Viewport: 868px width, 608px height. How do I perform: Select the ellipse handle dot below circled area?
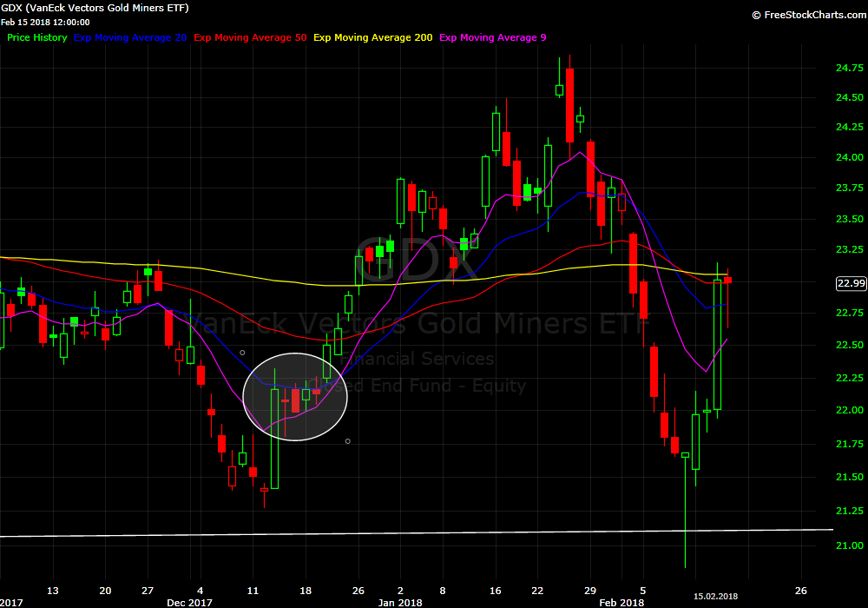(348, 441)
